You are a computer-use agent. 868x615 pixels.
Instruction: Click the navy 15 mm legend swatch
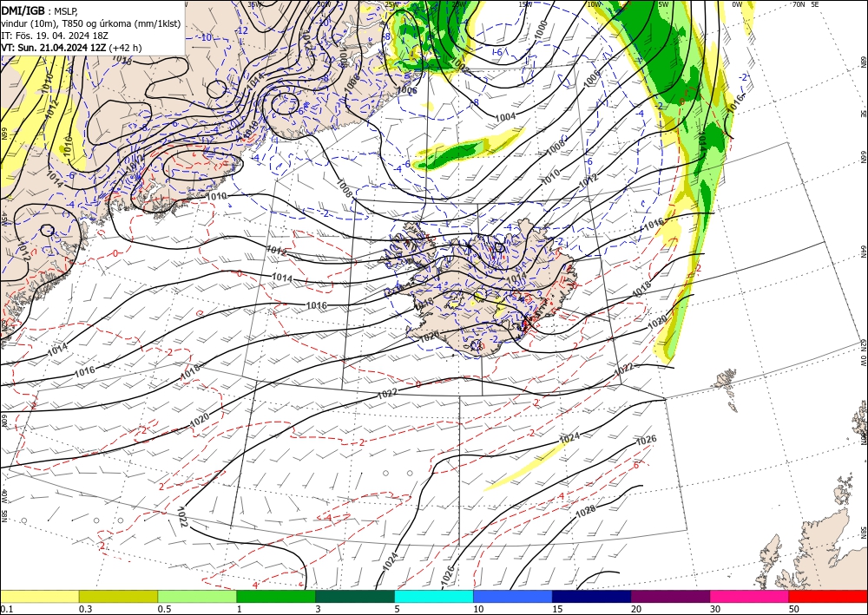[591, 596]
